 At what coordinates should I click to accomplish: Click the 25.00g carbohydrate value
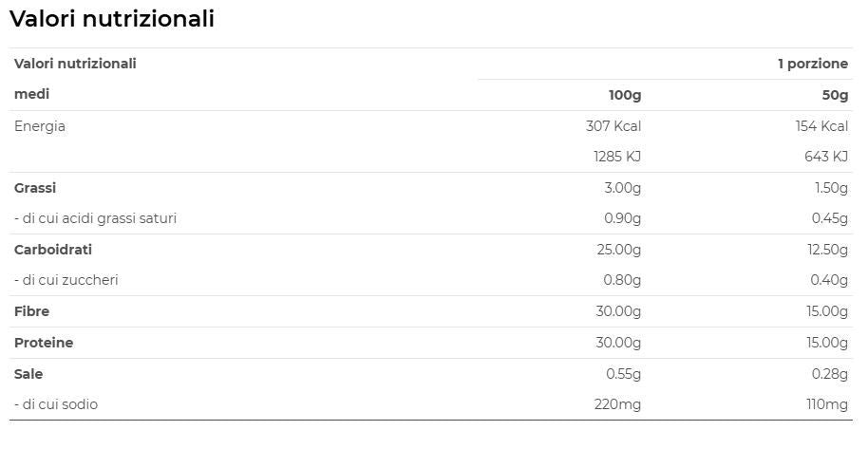click(618, 250)
